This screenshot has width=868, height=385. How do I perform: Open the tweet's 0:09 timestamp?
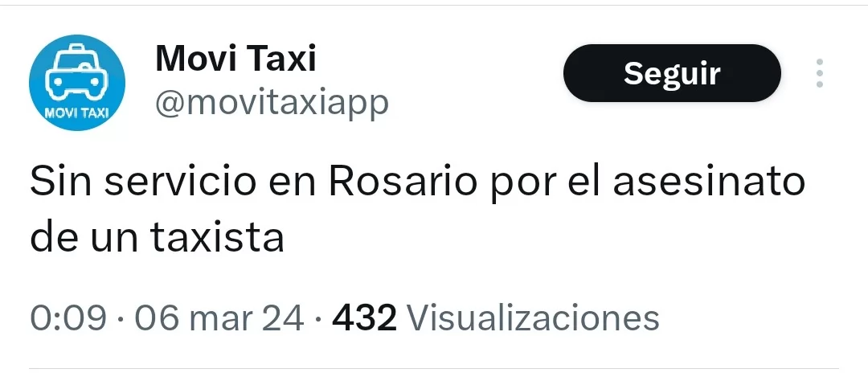(68, 318)
